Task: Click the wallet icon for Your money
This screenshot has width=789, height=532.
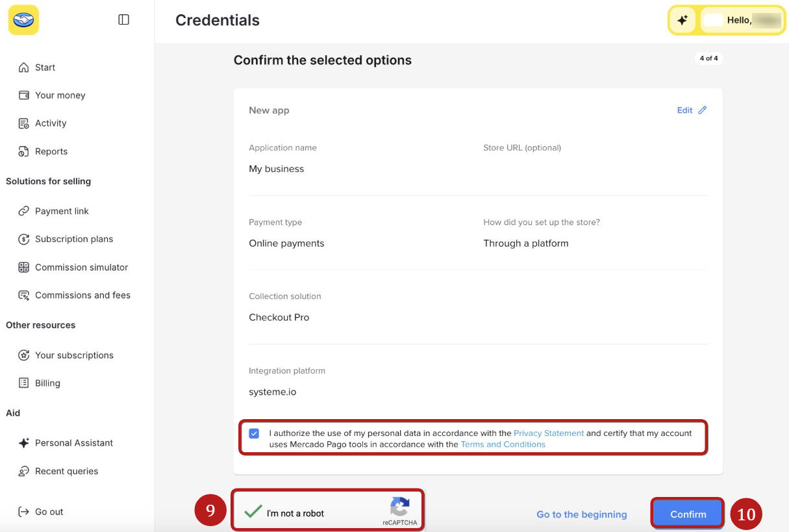Action: (24, 95)
